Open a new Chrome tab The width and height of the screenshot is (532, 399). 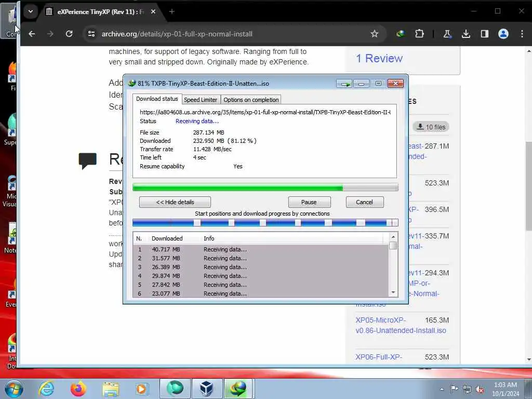[171, 11]
